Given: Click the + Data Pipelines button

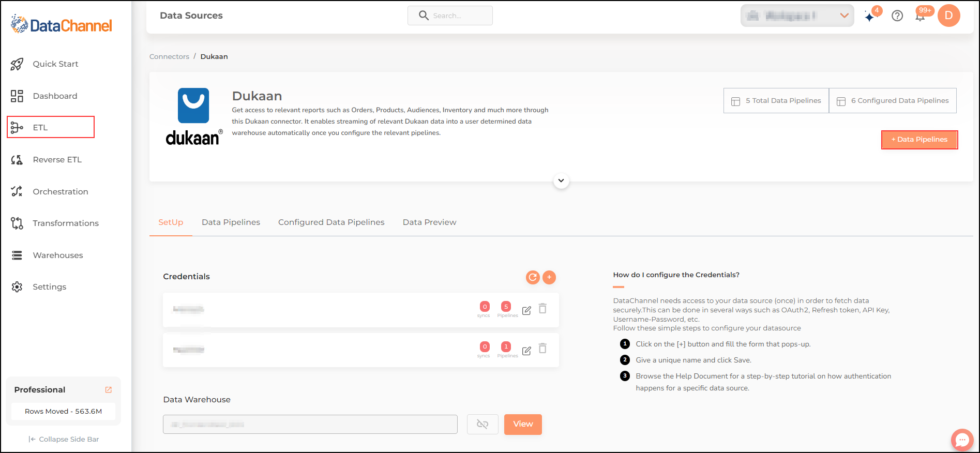Looking at the screenshot, I should (919, 140).
